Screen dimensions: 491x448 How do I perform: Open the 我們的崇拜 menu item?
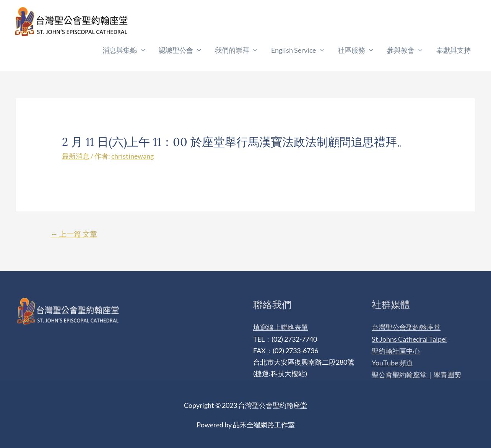(x=232, y=50)
